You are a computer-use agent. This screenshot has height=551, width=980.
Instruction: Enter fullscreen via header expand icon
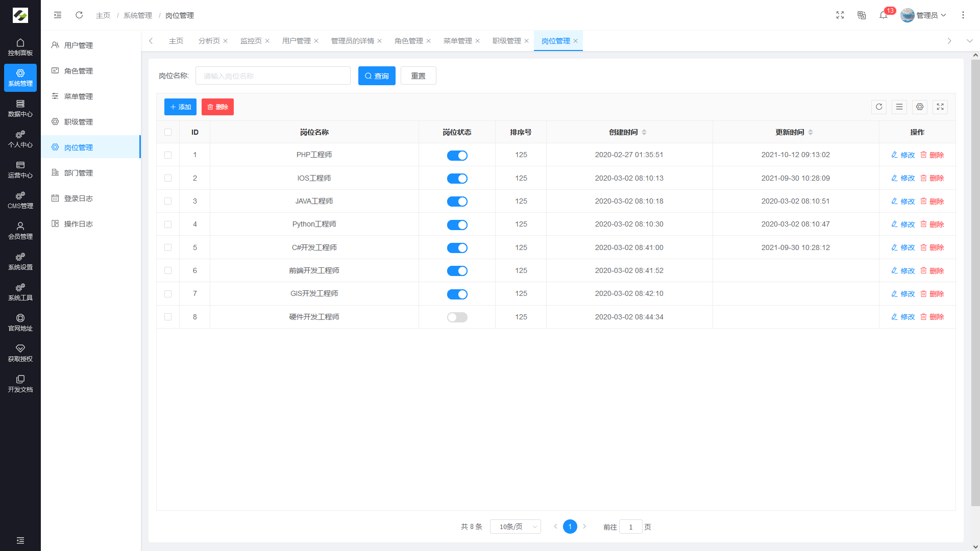pos(840,15)
